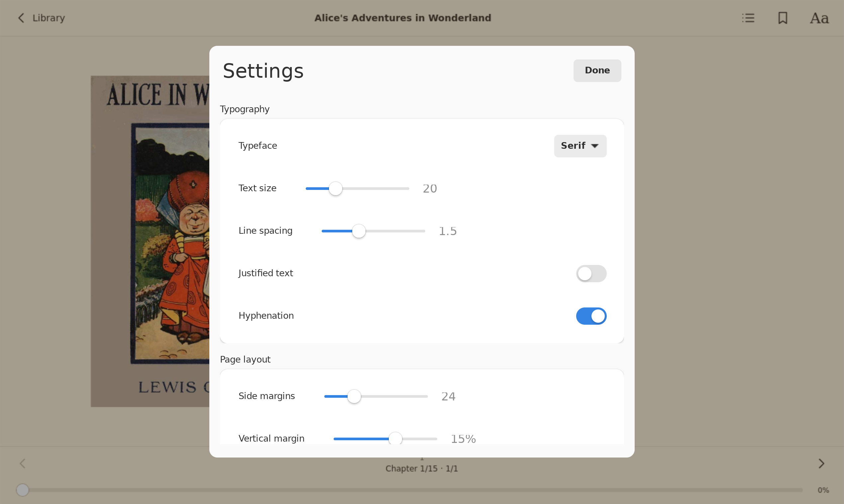This screenshot has width=844, height=504.
Task: Adjust the Vertical margin slider
Action: click(x=385, y=439)
